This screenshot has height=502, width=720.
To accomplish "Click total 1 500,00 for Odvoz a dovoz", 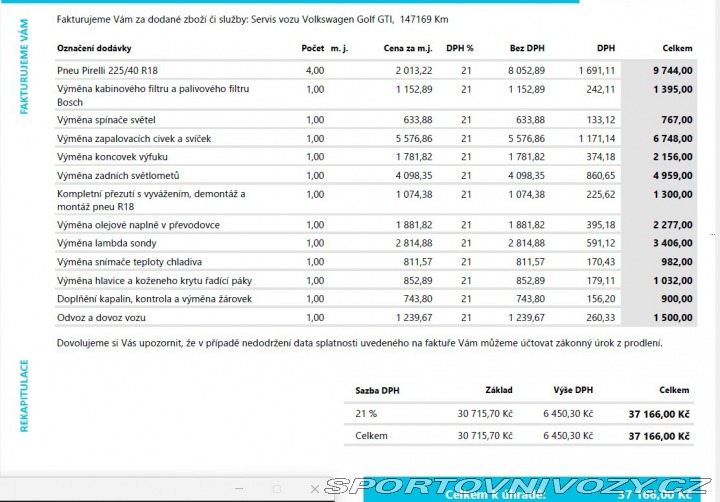I will [673, 318].
